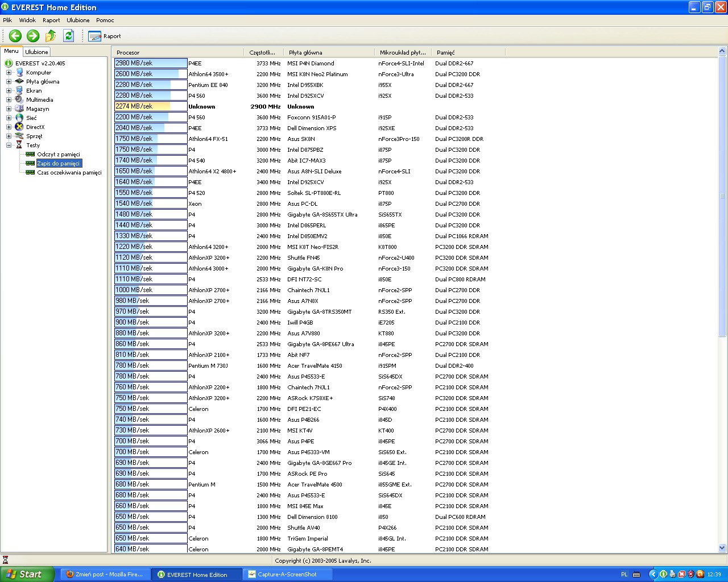Expand the Multimedia tree node
728x582 pixels.
coord(9,99)
